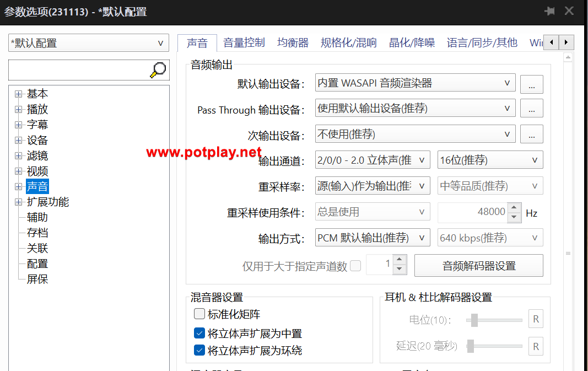Switch to the 语言/同步/其他 tab

(x=482, y=43)
